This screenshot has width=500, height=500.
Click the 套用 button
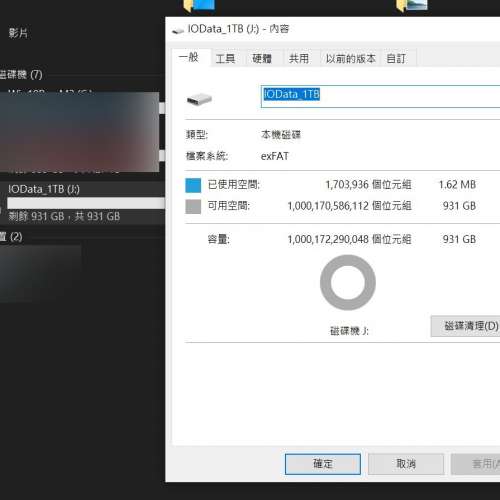(476, 464)
